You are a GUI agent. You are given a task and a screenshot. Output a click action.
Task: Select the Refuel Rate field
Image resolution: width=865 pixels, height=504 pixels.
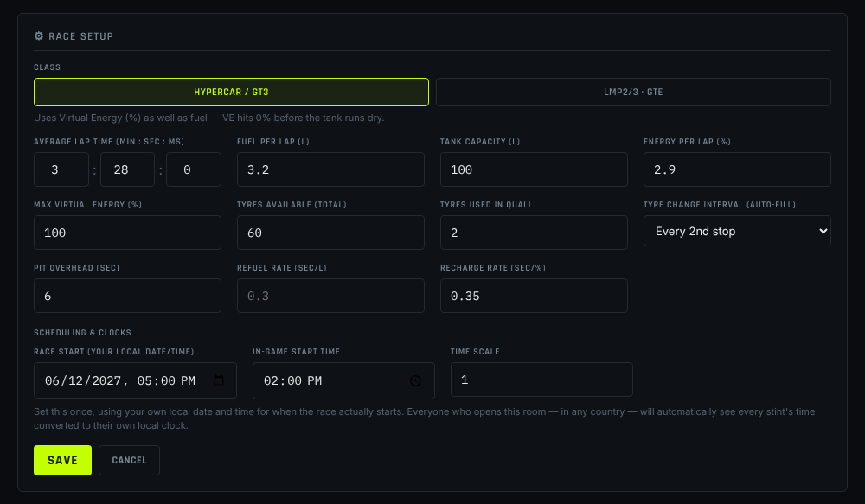(x=330, y=296)
